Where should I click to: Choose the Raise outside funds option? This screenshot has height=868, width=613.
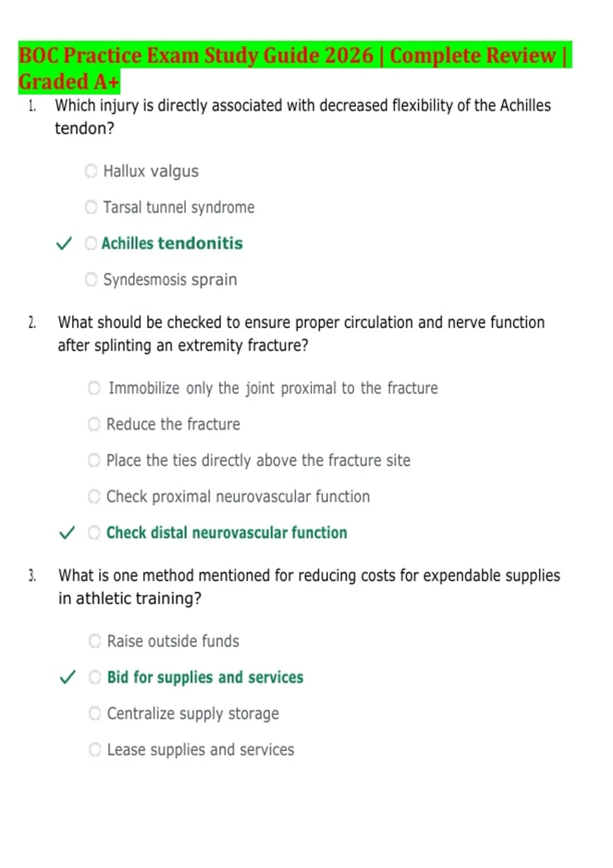pyautogui.click(x=95, y=641)
